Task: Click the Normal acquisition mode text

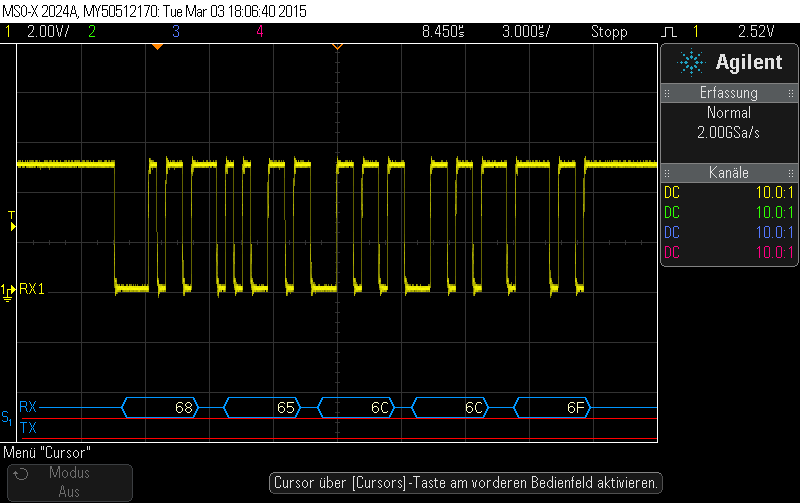Action: coord(729,112)
